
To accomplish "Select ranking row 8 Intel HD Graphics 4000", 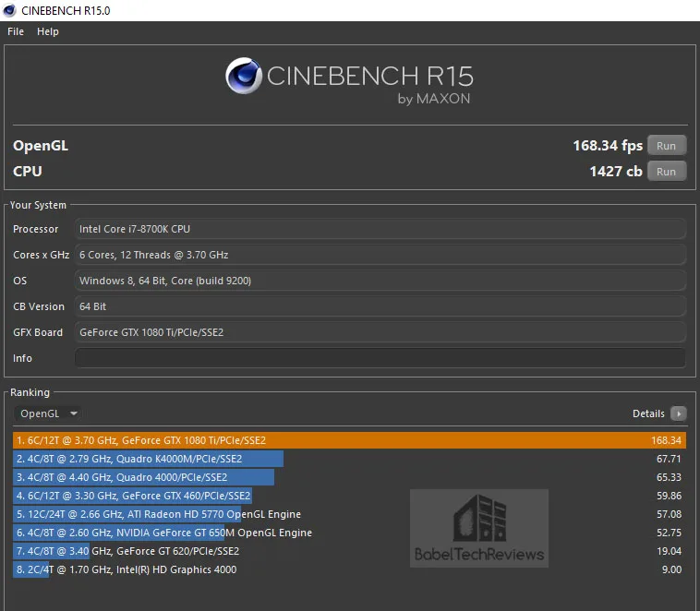I will [349, 569].
